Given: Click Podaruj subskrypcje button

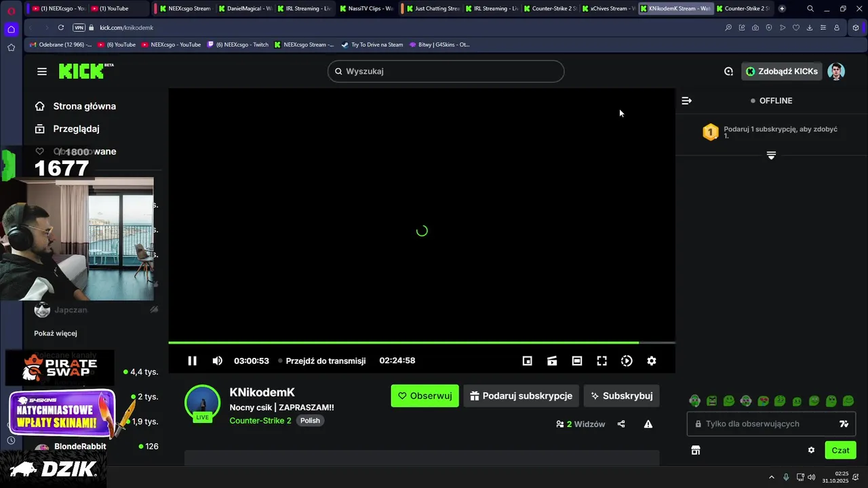Looking at the screenshot, I should tap(521, 396).
